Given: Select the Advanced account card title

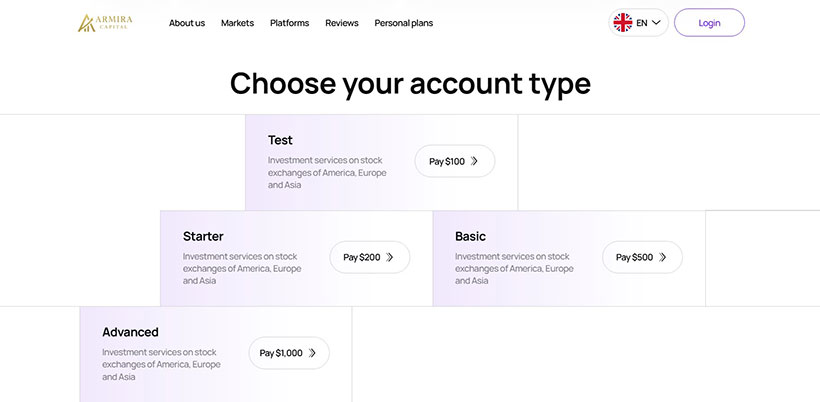Looking at the screenshot, I should [x=130, y=332].
